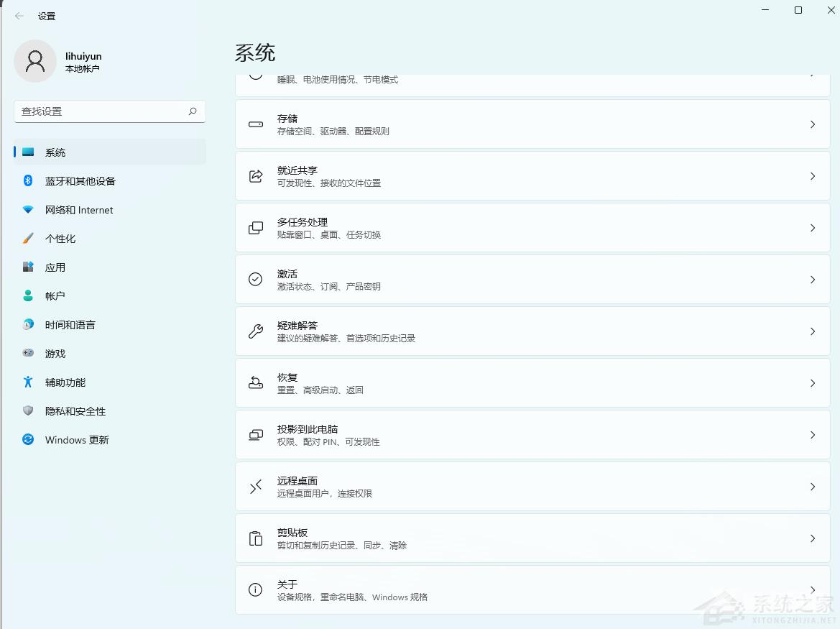Click the Gaming (游戏) Xbox sidebar icon
The width and height of the screenshot is (840, 629).
27,353
